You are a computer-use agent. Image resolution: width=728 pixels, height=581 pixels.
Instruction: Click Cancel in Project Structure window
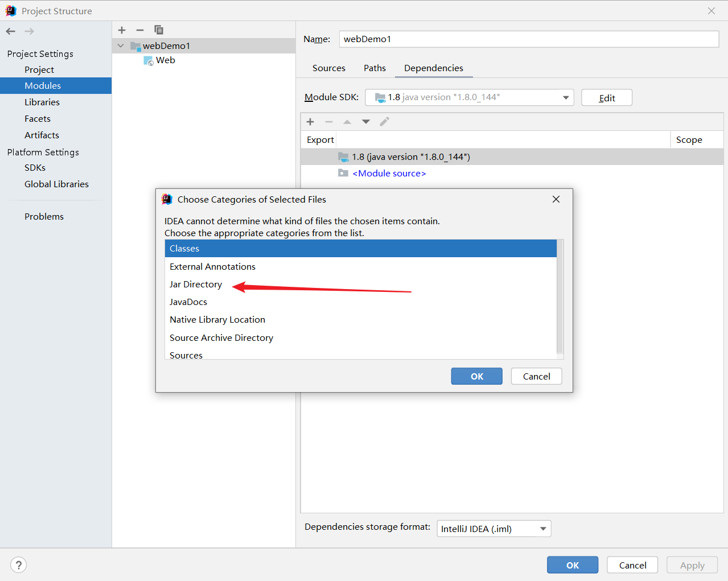point(632,565)
